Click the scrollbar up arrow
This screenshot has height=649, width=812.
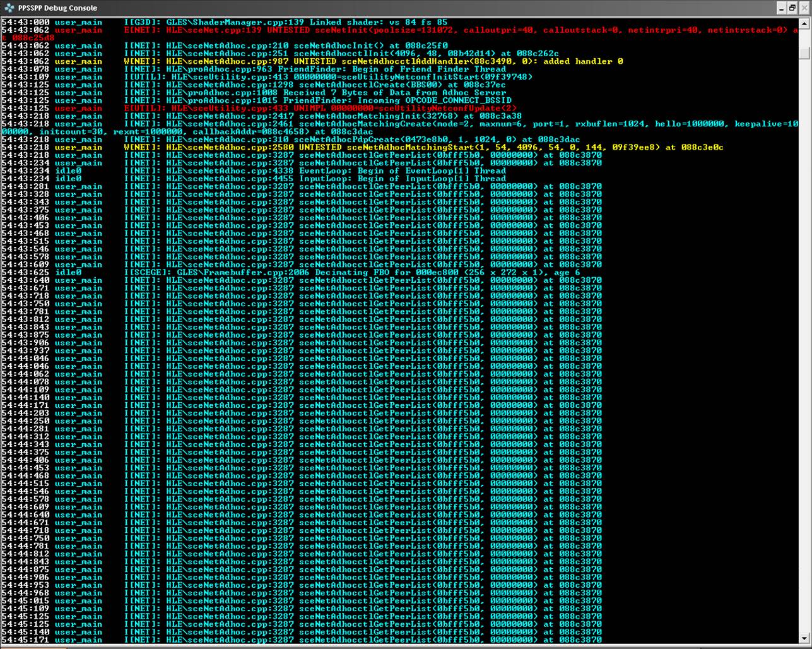804,23
